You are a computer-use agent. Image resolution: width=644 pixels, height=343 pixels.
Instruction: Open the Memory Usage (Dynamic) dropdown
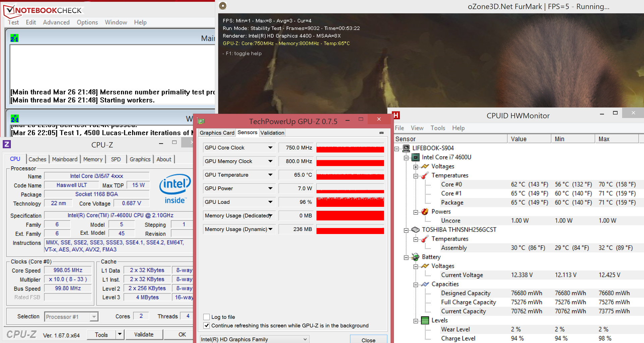(x=270, y=229)
